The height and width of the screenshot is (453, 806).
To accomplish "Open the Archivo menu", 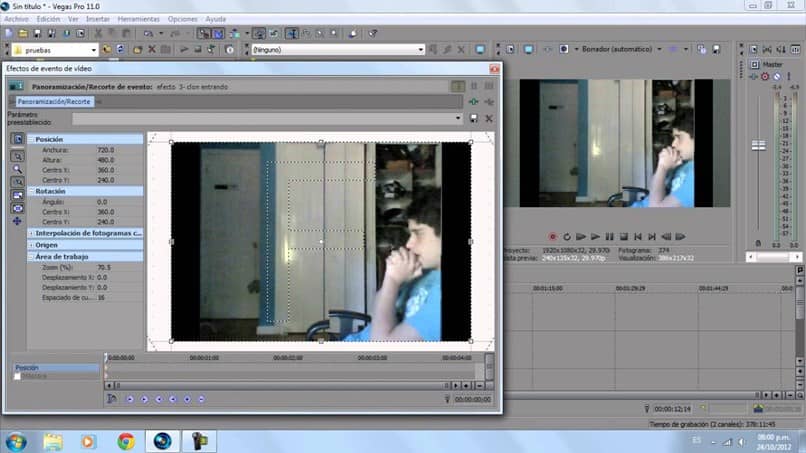I will coord(16,19).
